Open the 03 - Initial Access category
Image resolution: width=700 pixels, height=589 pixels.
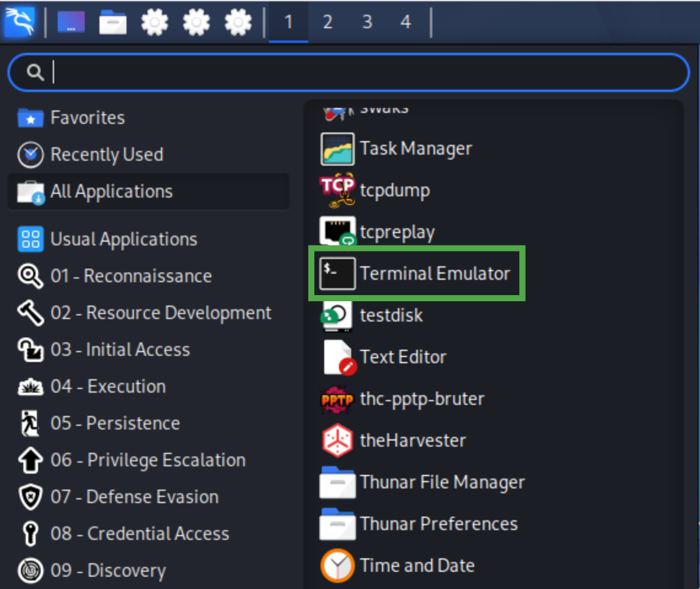point(149,350)
